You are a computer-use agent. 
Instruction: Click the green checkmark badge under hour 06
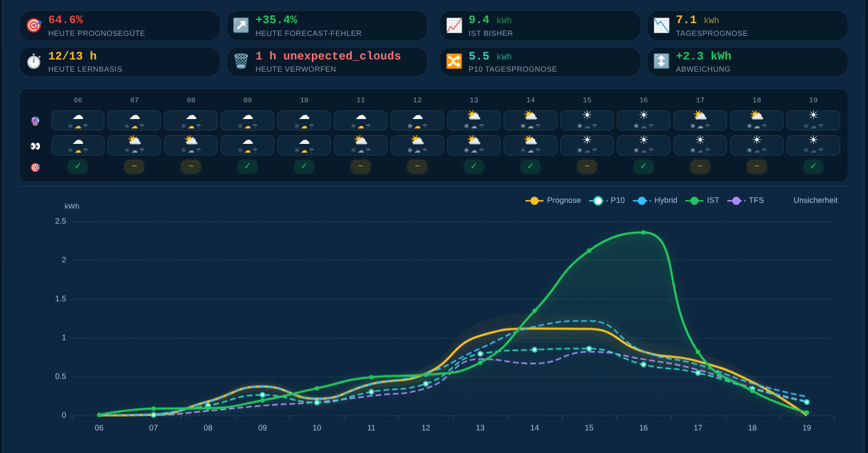click(77, 166)
